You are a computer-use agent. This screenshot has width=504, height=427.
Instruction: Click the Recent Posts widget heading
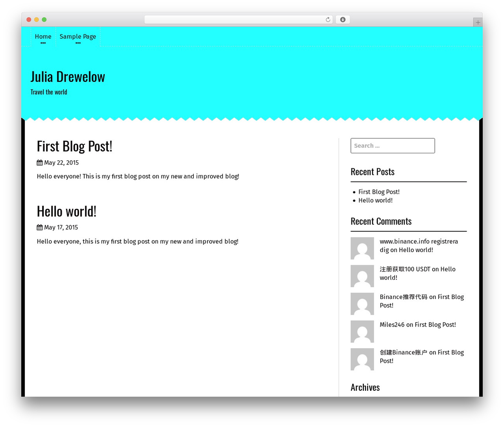coord(372,172)
